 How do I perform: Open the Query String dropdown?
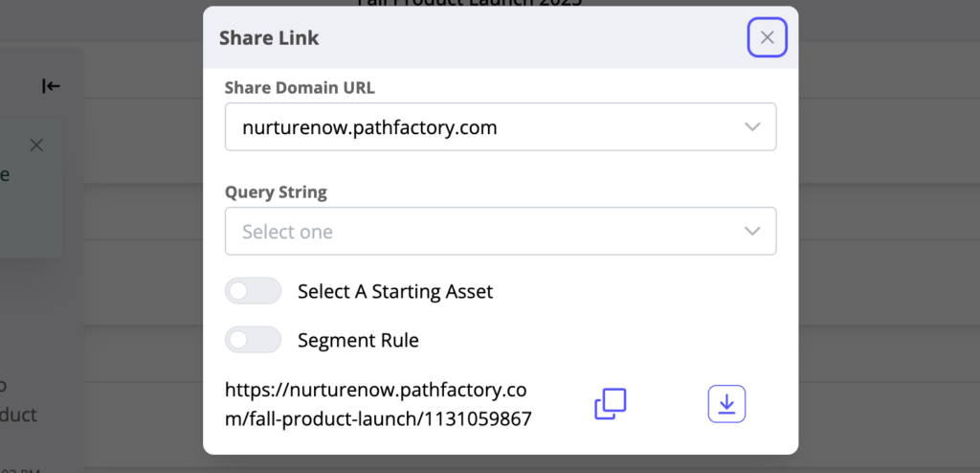pos(500,232)
